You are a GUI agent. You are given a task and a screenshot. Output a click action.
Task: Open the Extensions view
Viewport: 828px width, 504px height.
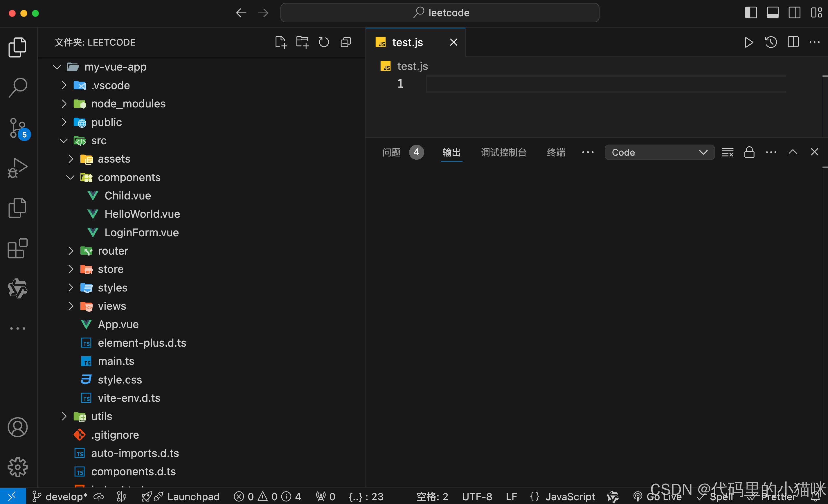(x=17, y=249)
